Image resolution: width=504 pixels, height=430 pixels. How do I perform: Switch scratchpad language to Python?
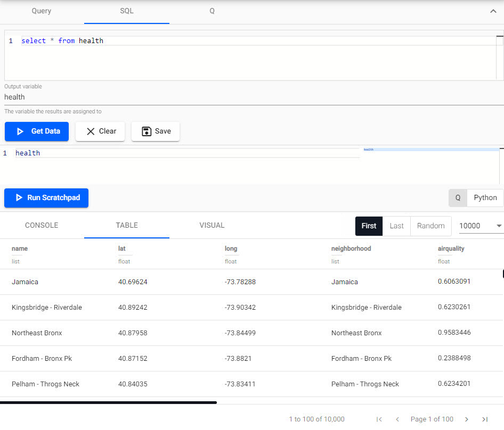click(485, 198)
